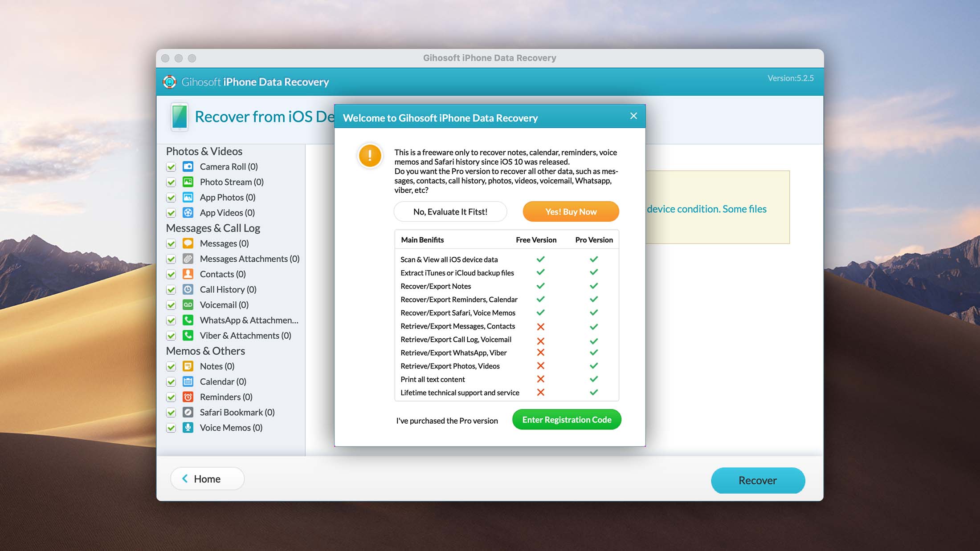Select the Messages Attachments (0) entry
This screenshot has width=980, height=551.
pyautogui.click(x=249, y=259)
